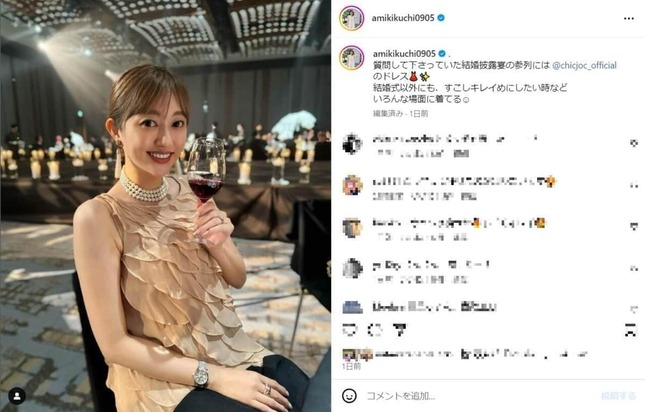Click the blurred comment bubble icon

(x=375, y=330)
